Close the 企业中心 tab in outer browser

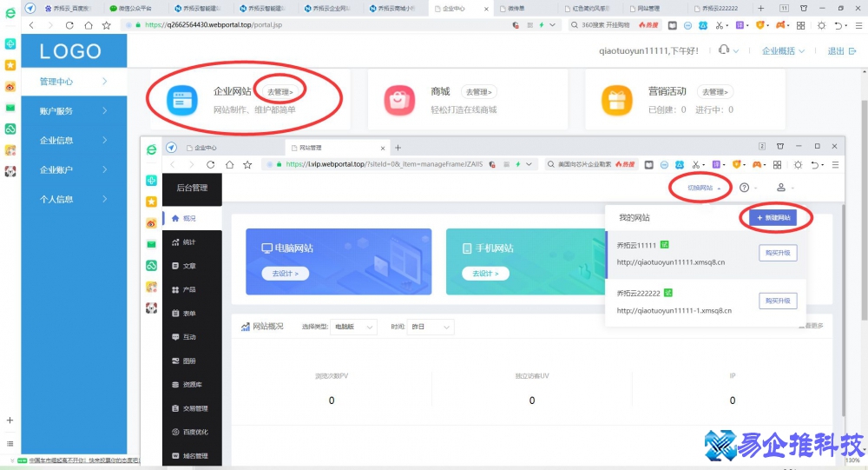[486, 9]
